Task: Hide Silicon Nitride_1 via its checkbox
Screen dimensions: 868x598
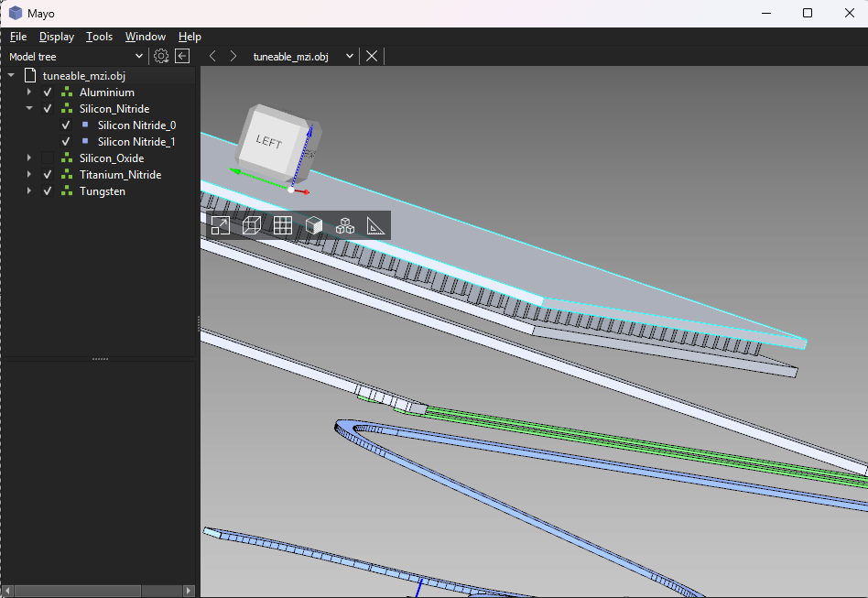Action: click(66, 142)
